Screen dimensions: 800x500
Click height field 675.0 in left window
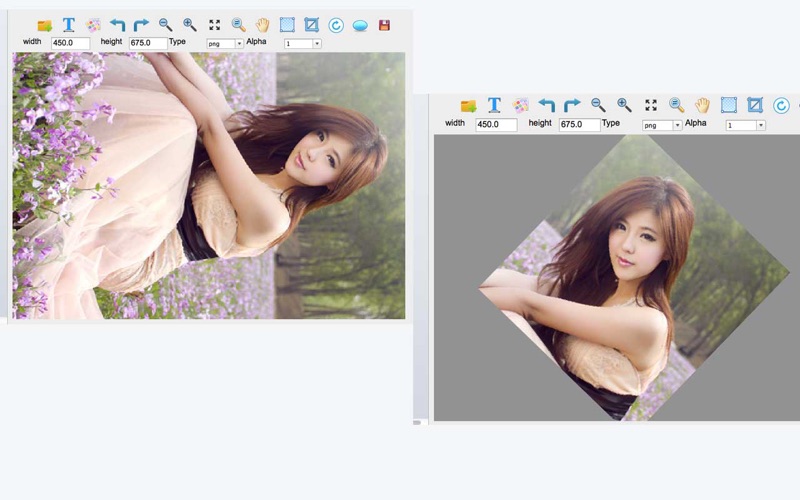point(148,43)
